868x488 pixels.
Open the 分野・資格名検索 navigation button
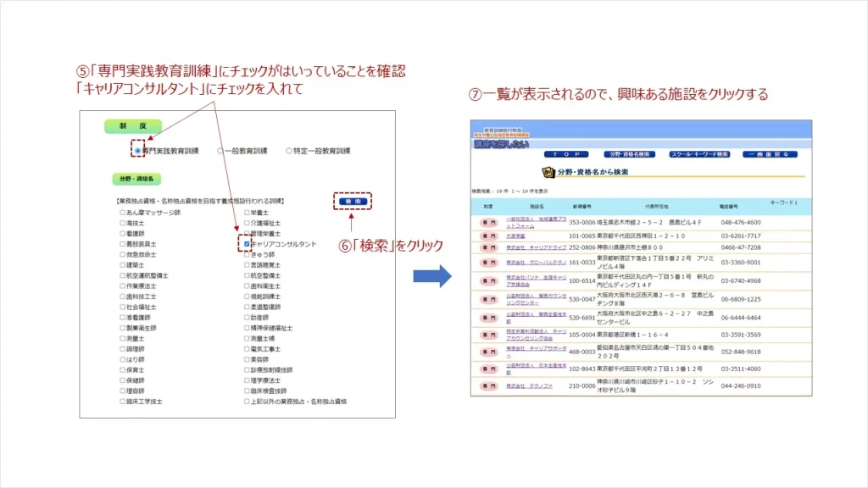pos(630,154)
